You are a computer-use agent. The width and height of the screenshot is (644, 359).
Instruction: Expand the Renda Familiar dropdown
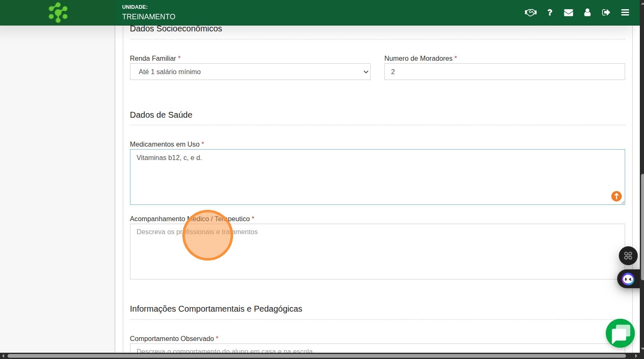(250, 72)
